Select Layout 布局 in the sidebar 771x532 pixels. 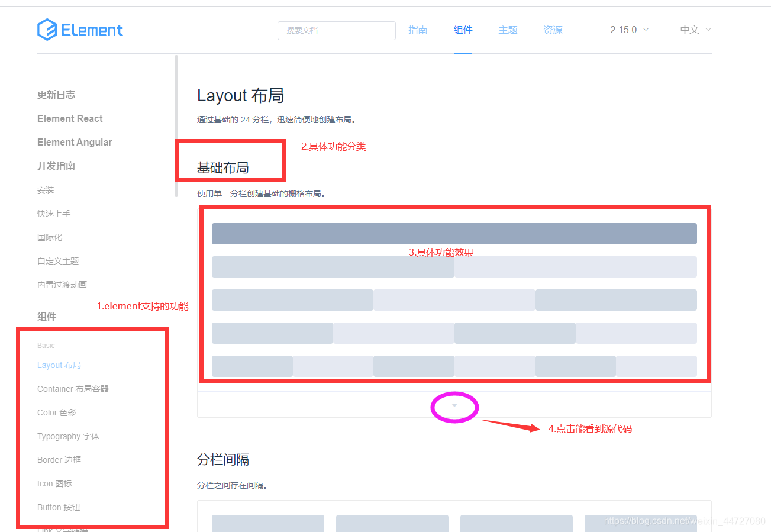click(x=59, y=365)
